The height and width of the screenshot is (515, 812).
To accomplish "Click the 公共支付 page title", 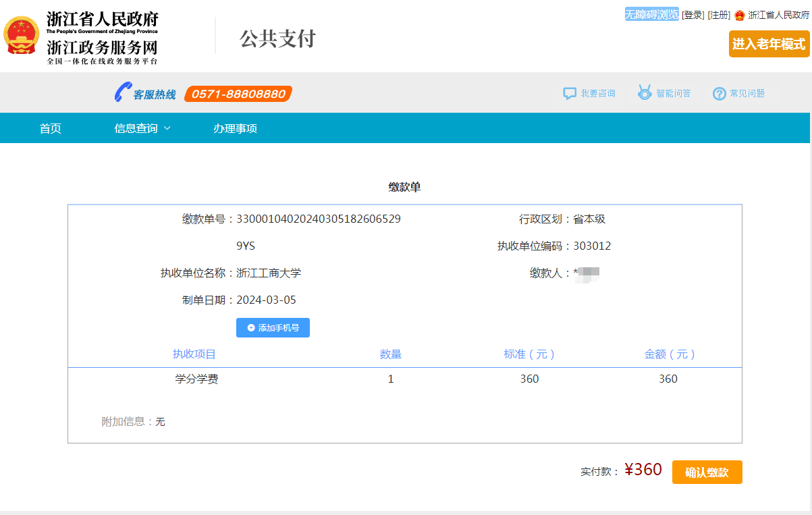I will coord(277,38).
